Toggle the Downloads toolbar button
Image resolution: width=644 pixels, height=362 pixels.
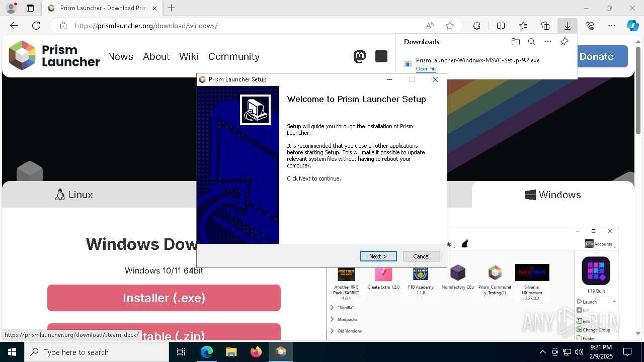pyautogui.click(x=568, y=26)
